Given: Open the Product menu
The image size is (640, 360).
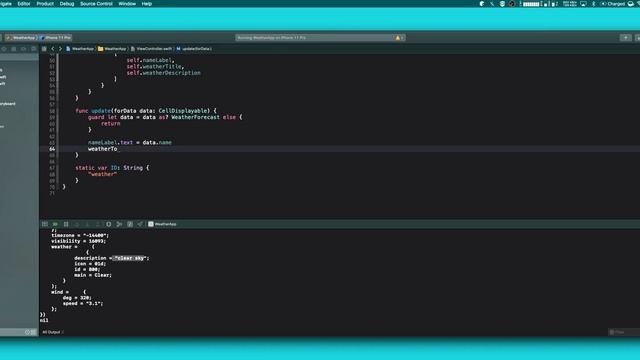Looking at the screenshot, I should [x=45, y=4].
